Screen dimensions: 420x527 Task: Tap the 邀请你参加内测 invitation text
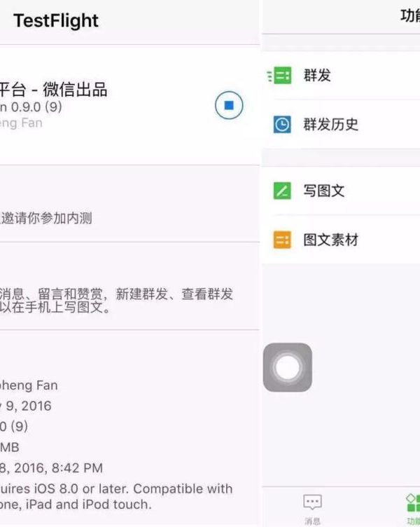tap(46, 219)
